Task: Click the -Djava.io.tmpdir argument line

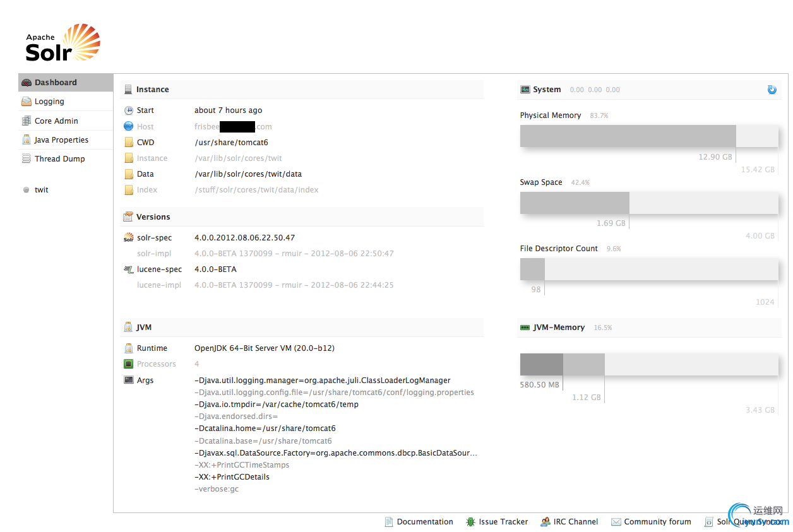Action: pos(277,405)
